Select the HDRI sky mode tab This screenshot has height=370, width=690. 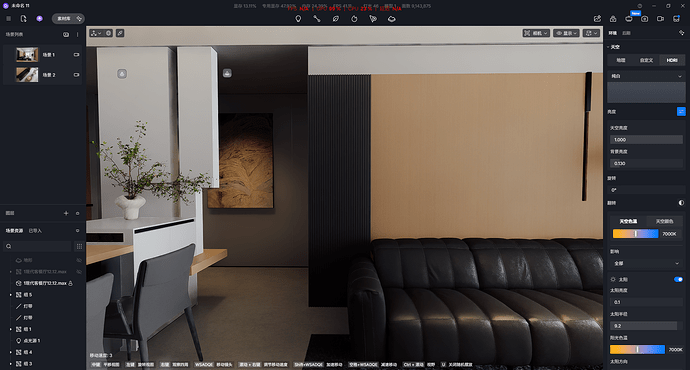pyautogui.click(x=672, y=60)
